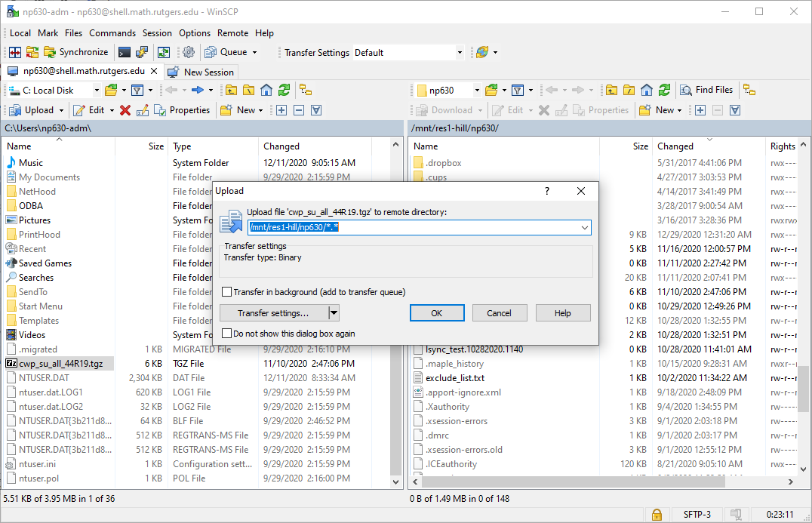This screenshot has height=523, width=812.
Task: Open the Mark menu
Action: (48, 33)
